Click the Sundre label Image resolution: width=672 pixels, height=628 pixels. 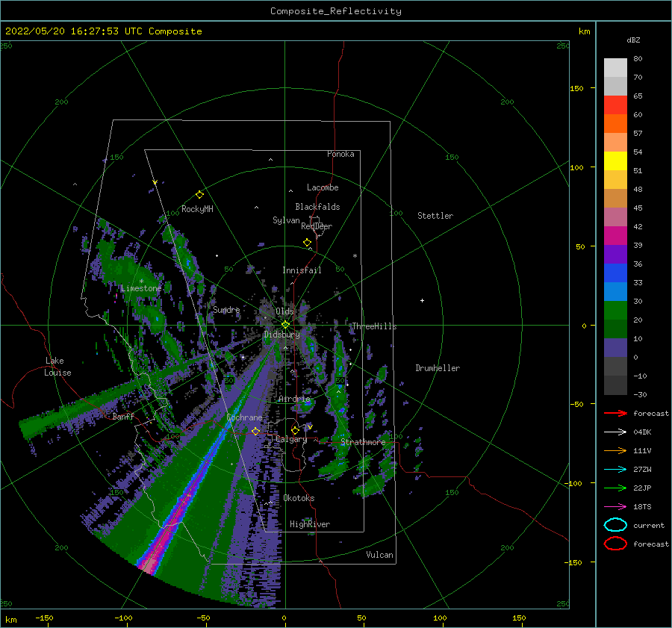click(x=226, y=309)
